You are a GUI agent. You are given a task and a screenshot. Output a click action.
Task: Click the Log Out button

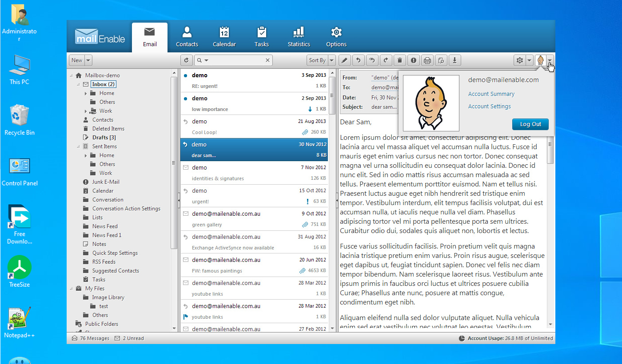click(x=530, y=124)
